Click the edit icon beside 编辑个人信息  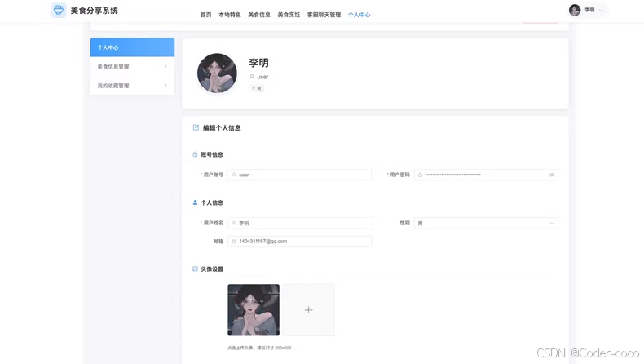point(196,127)
